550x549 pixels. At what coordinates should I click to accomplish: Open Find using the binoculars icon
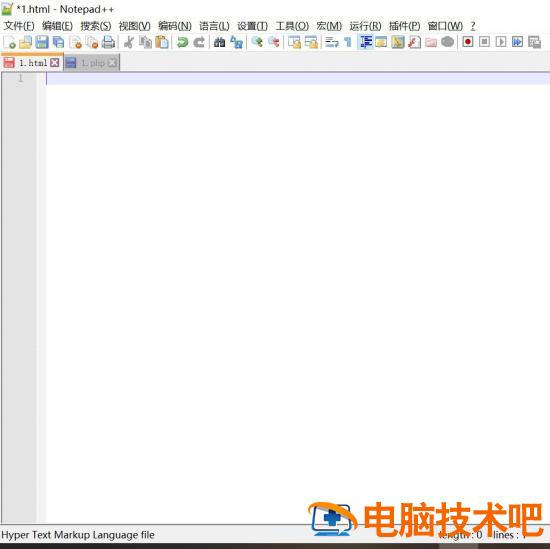pyautogui.click(x=220, y=42)
